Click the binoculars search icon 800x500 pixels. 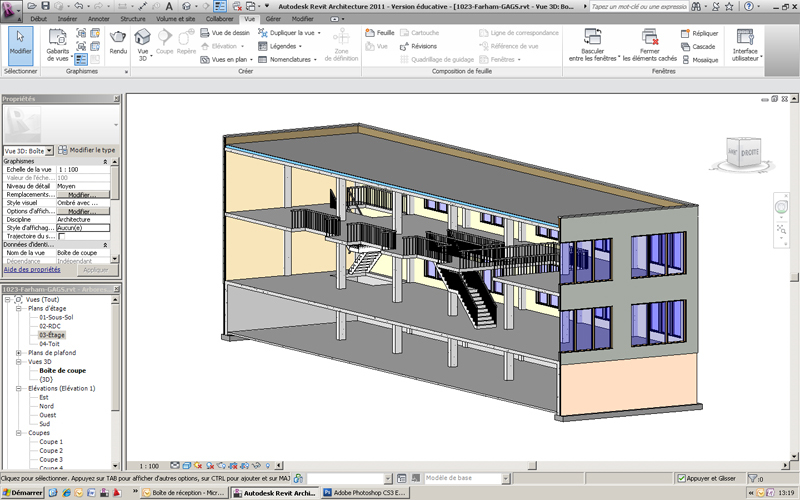tap(696, 7)
